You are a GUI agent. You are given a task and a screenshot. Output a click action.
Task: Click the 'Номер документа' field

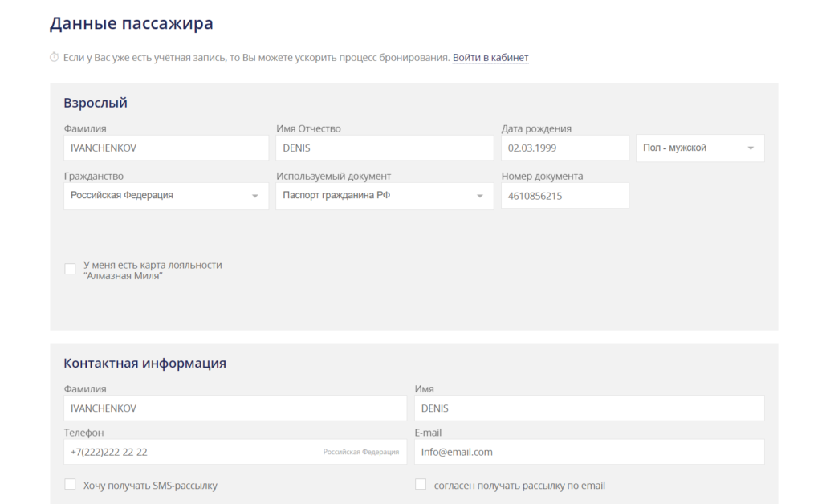564,196
